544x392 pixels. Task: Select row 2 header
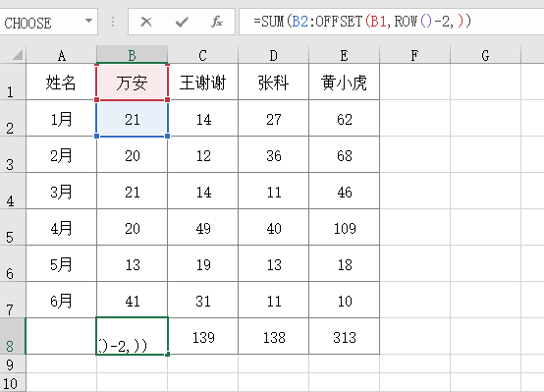point(13,119)
